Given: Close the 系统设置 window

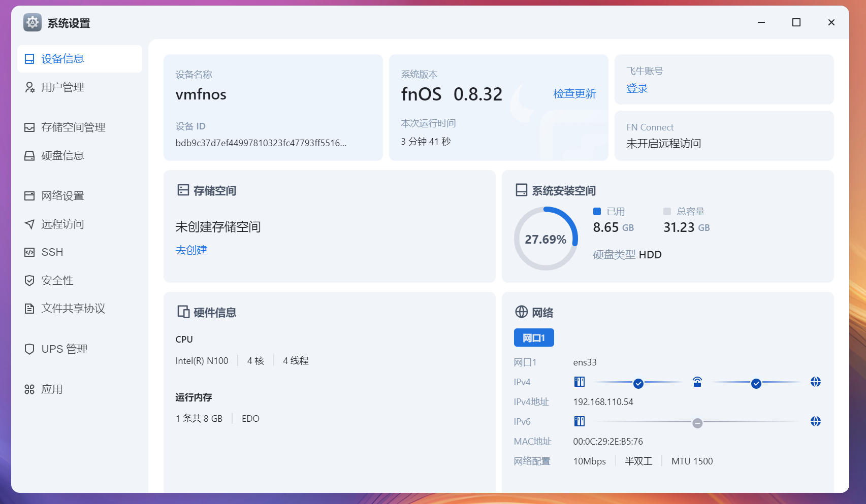Looking at the screenshot, I should tap(831, 22).
